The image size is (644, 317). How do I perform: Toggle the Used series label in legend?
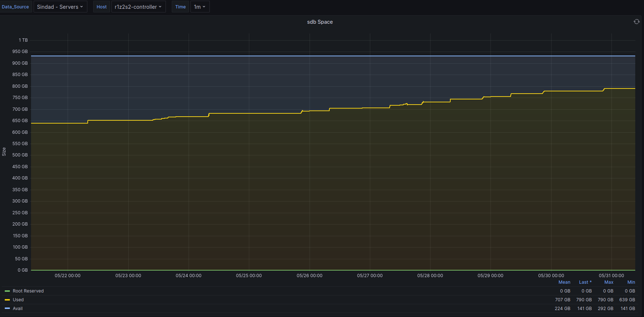[x=18, y=300]
